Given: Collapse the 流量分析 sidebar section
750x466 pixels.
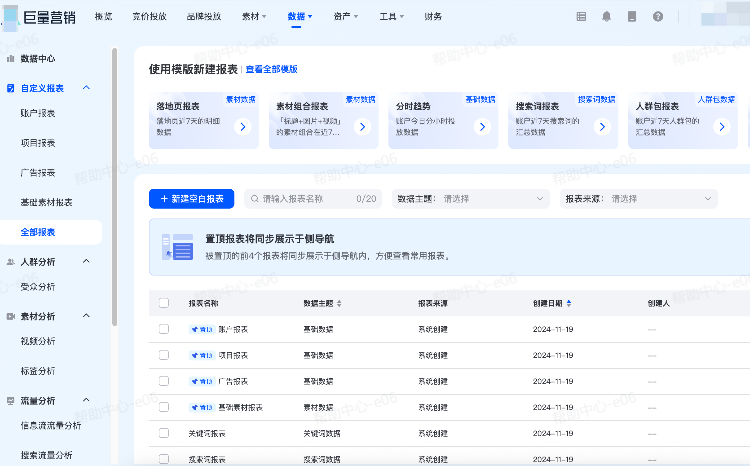Looking at the screenshot, I should click(x=86, y=400).
